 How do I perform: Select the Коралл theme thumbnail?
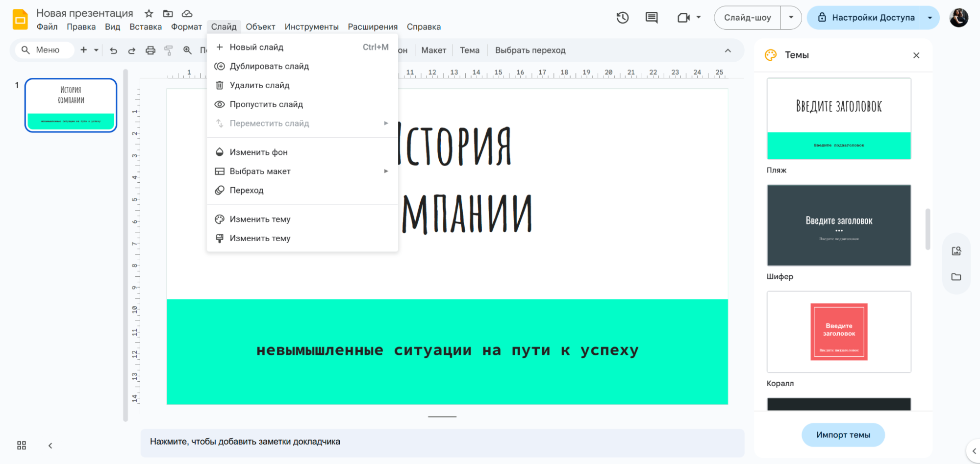click(x=838, y=332)
